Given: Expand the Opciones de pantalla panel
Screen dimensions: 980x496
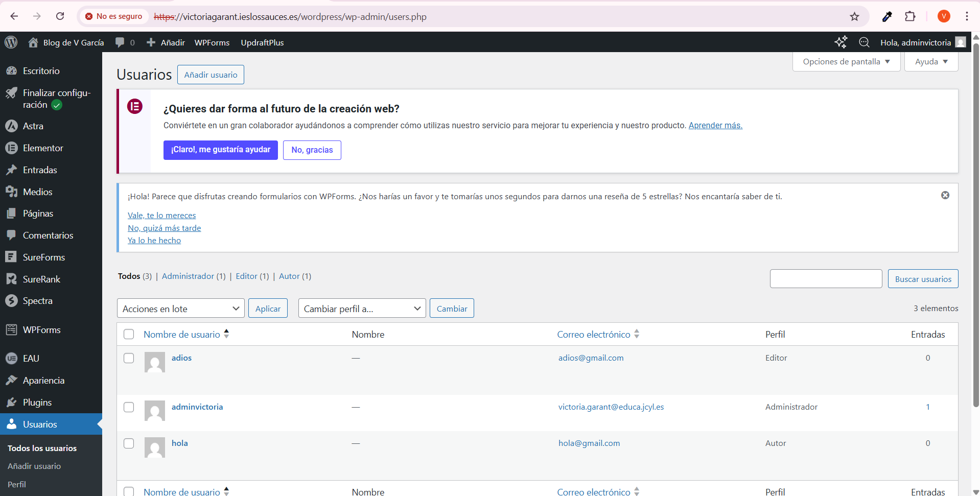Looking at the screenshot, I should pos(846,62).
